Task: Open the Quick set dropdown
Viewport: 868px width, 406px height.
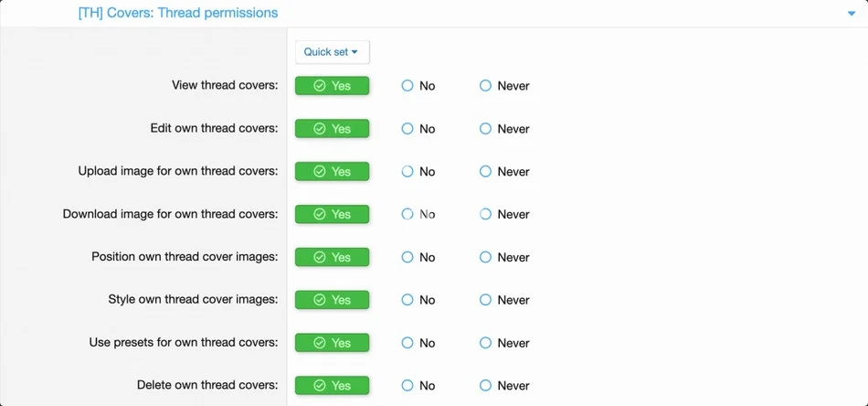Action: (333, 52)
